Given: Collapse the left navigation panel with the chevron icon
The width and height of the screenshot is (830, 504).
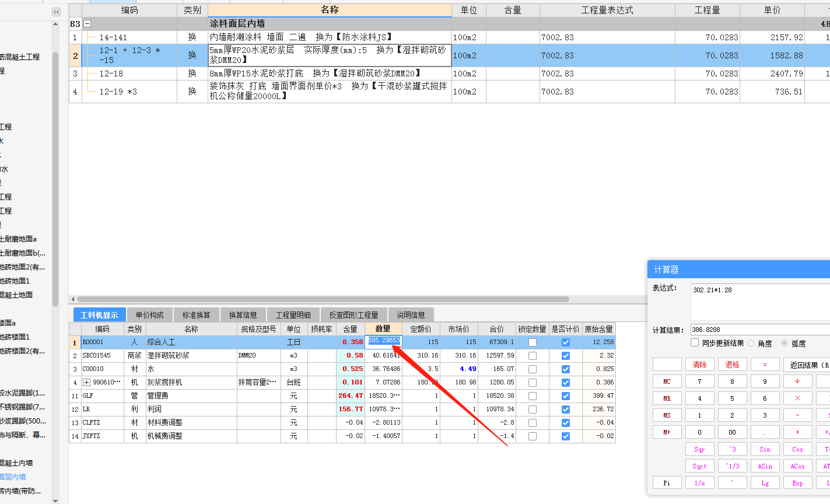Looking at the screenshot, I should (56, 12).
